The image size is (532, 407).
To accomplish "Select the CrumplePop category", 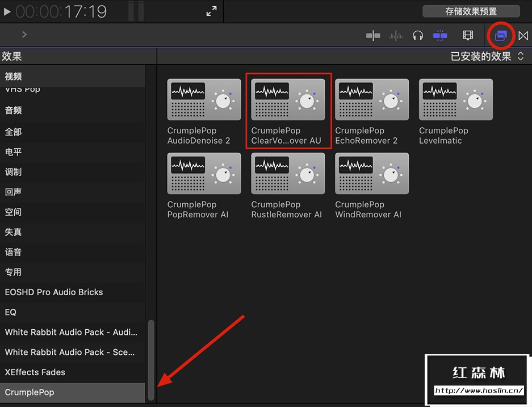I will 73,392.
